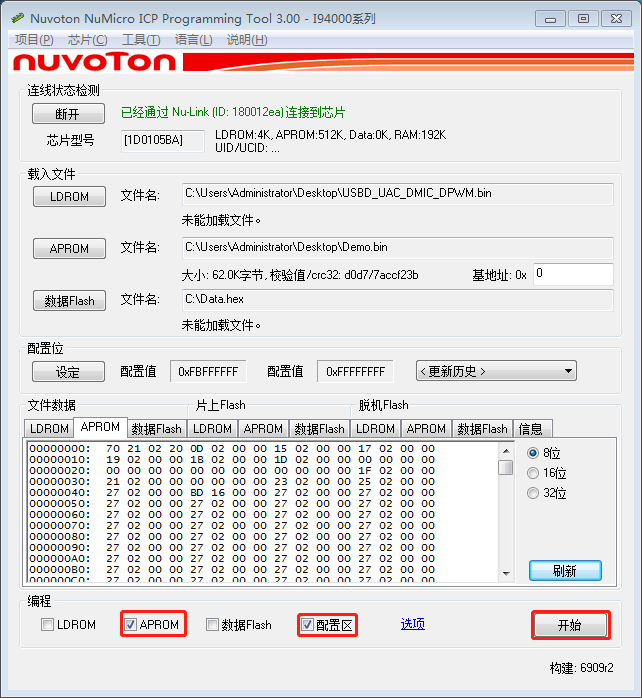
Task: Switch to the 信息 tab
Action: [x=532, y=429]
